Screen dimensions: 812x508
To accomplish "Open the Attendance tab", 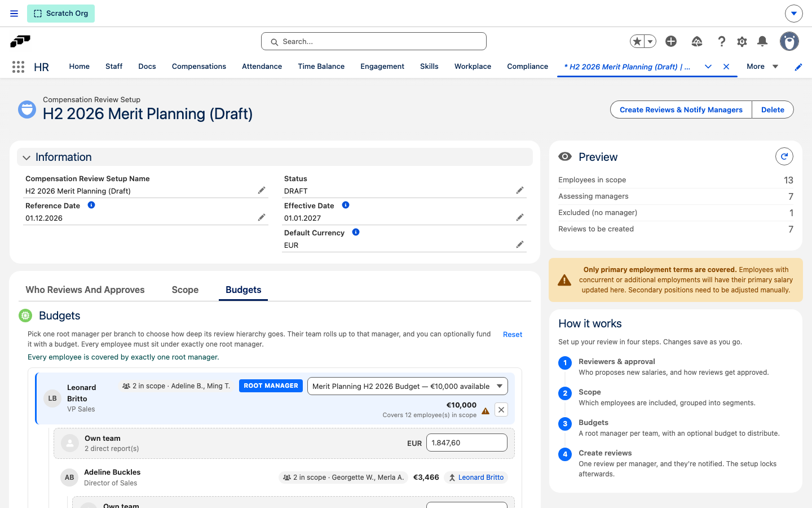I will click(262, 67).
